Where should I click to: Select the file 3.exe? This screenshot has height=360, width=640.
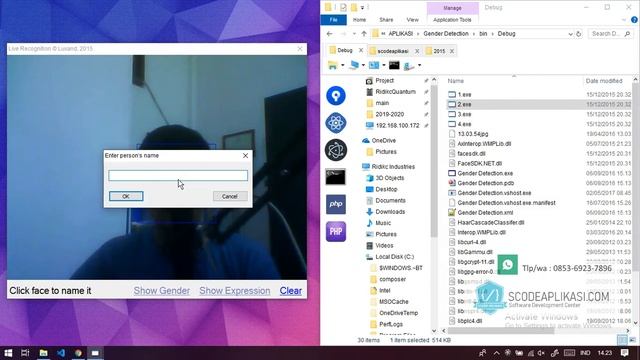464,114
